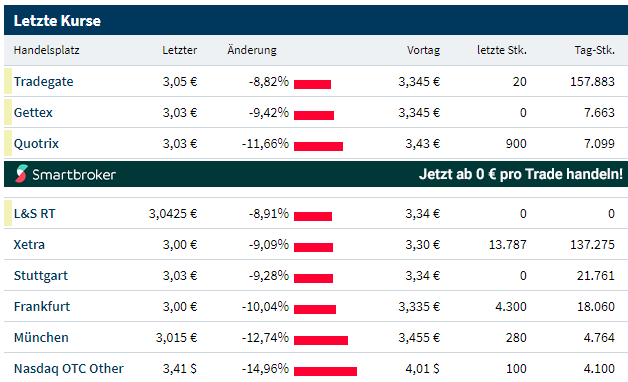Select the München trading venue
628x382 pixels.
pos(41,338)
